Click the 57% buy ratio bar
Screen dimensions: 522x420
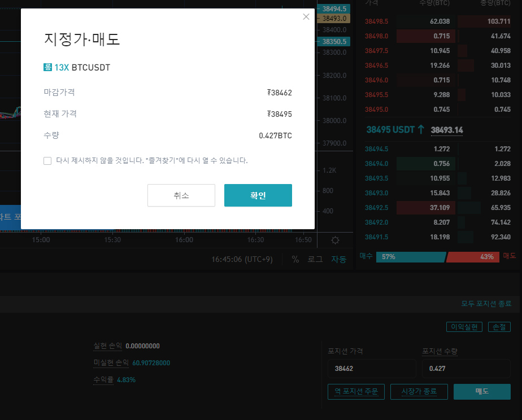[x=411, y=257]
